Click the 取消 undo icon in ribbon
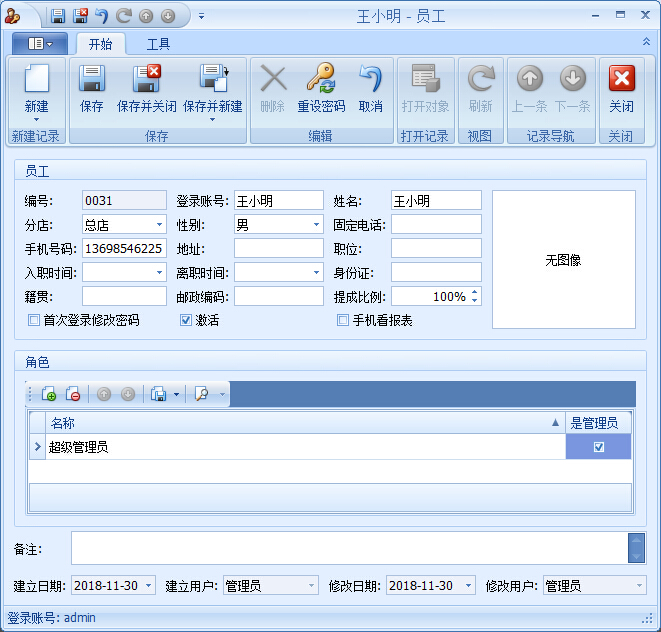The width and height of the screenshot is (661, 632). click(370, 80)
